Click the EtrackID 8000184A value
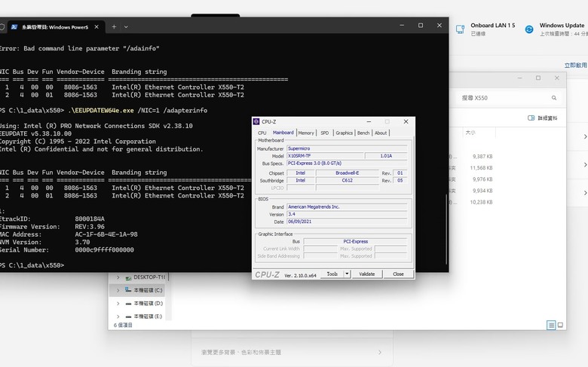This screenshot has width=588, height=367. pos(90,219)
